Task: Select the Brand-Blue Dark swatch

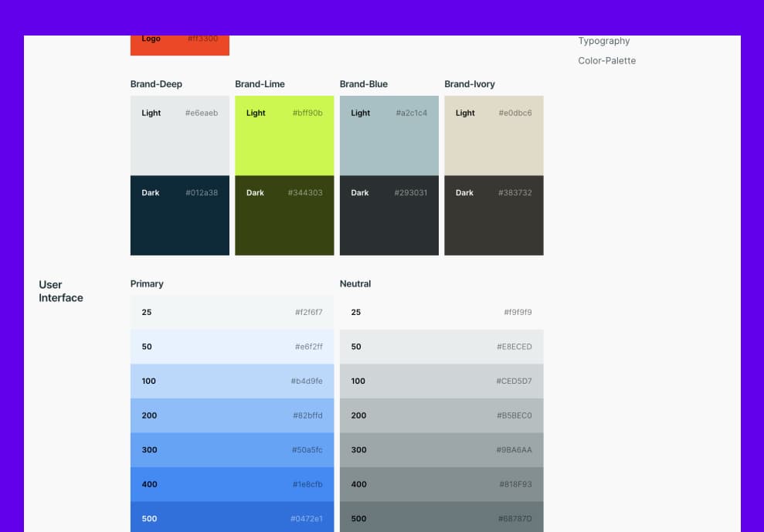Action: (389, 215)
